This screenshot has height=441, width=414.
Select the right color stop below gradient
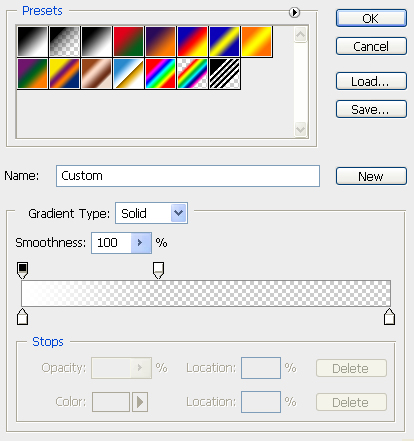point(389,317)
